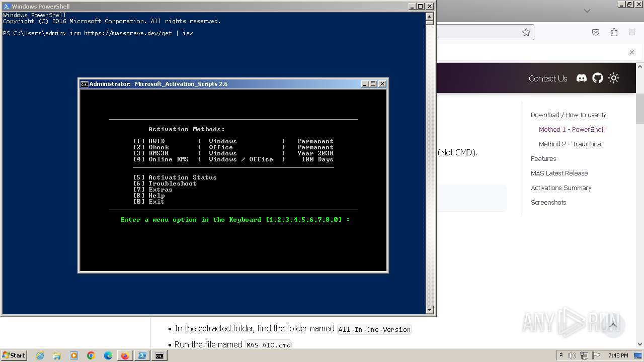644x362 pixels.
Task: Launch Internet Explorer from the taskbar
Action: [40, 355]
